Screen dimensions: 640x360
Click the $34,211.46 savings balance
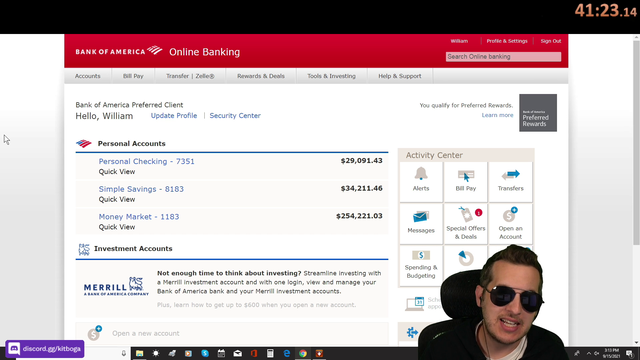coord(362,188)
